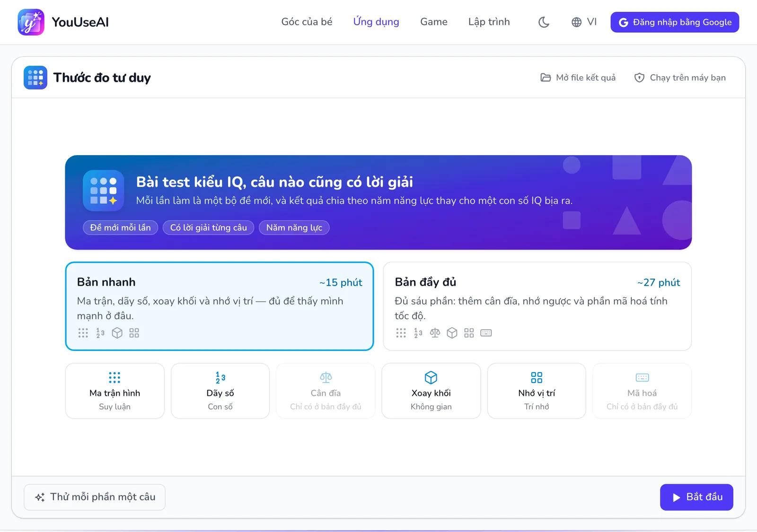
Task: Open the Lập trình menu
Action: coord(489,22)
